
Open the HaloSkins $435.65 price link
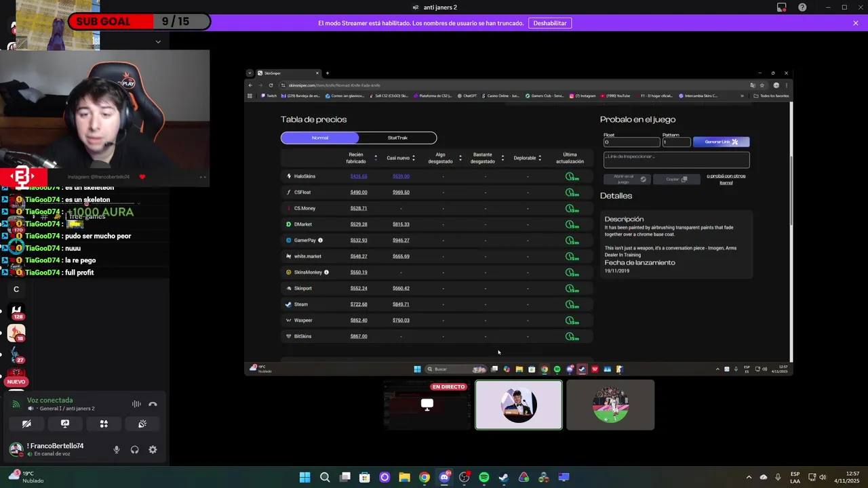click(x=359, y=176)
